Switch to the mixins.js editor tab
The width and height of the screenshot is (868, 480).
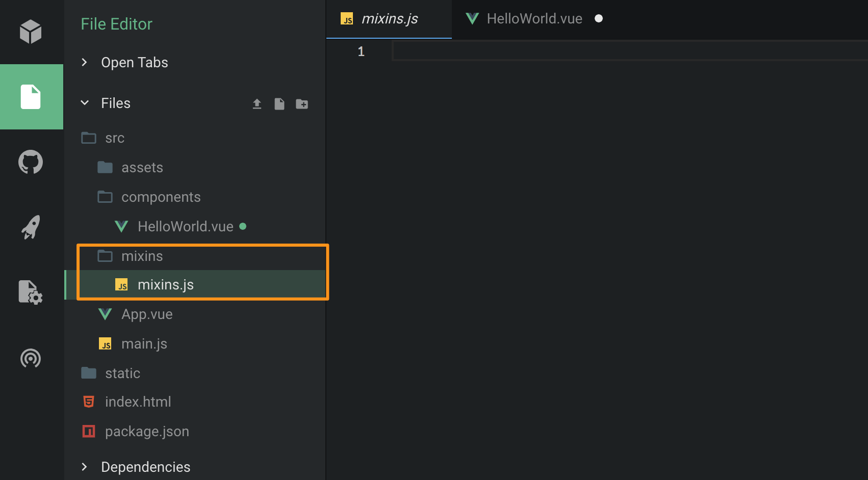[x=389, y=19]
